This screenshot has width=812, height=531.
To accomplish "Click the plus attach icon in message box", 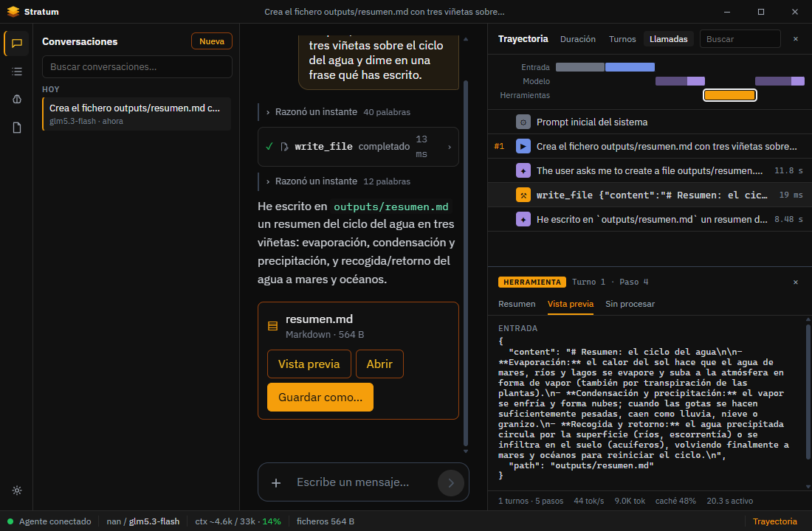I will (276, 483).
